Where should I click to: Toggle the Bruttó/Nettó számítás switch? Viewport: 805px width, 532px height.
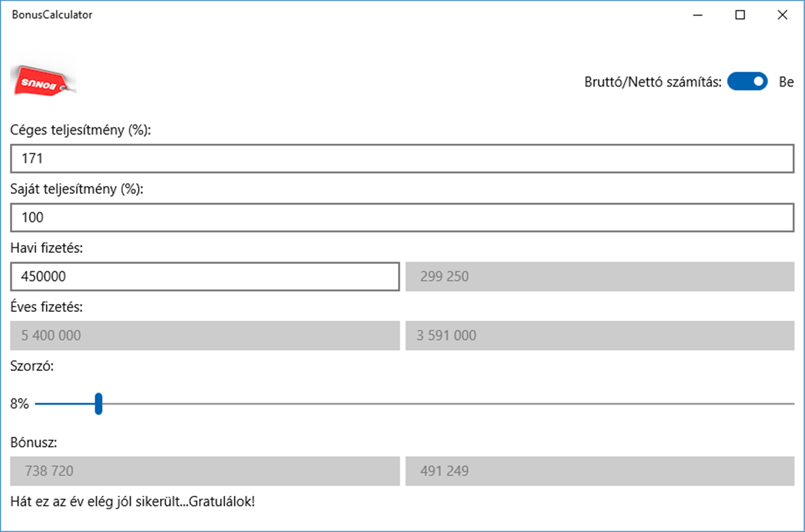click(x=747, y=82)
